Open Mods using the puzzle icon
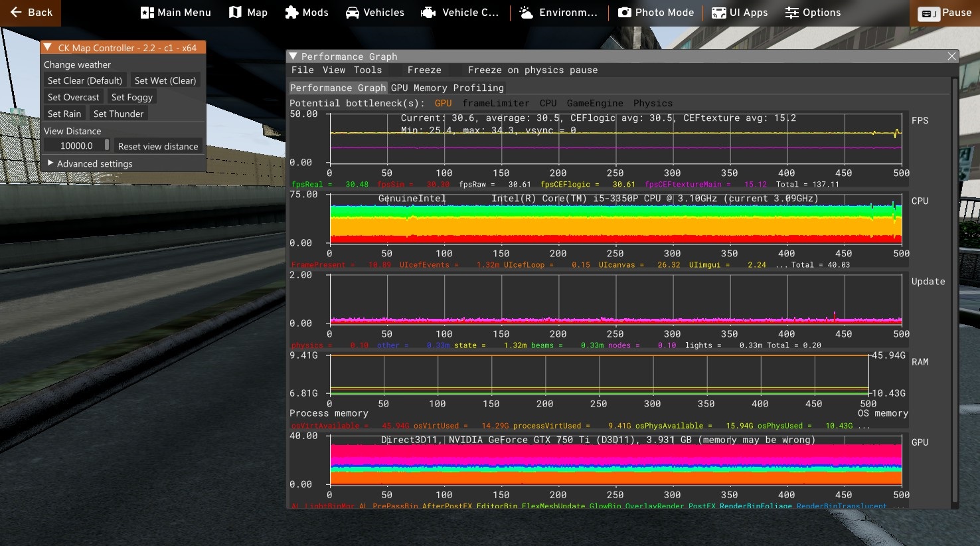 291,13
